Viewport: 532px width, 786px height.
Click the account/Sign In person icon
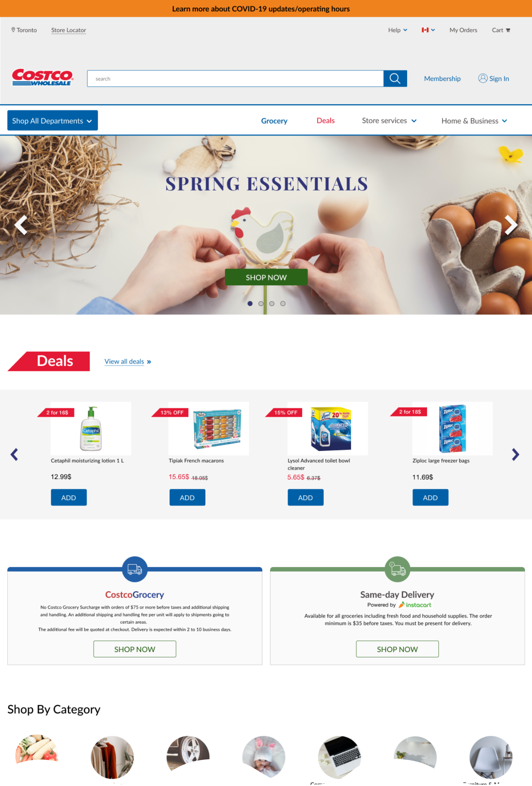coord(482,78)
